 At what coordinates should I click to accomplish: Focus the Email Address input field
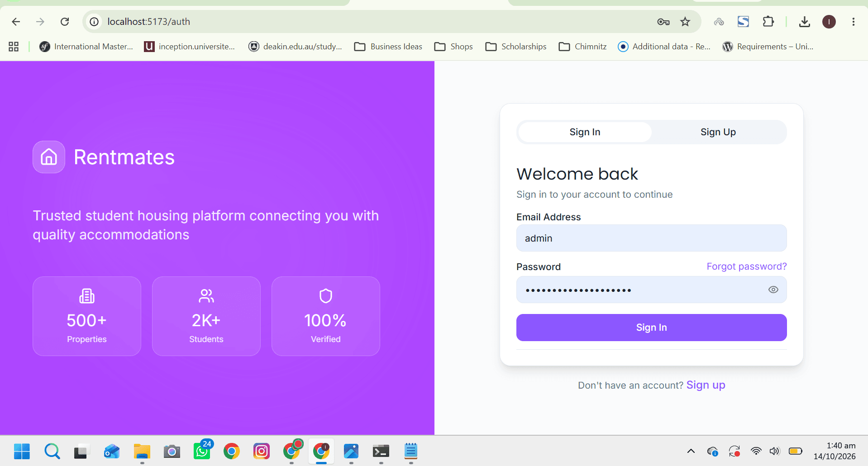(x=651, y=238)
